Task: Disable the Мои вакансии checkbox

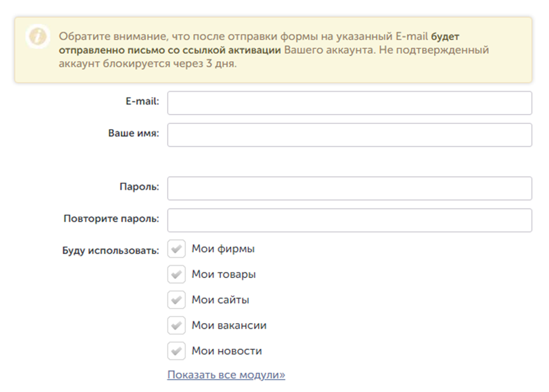Action: click(x=176, y=325)
